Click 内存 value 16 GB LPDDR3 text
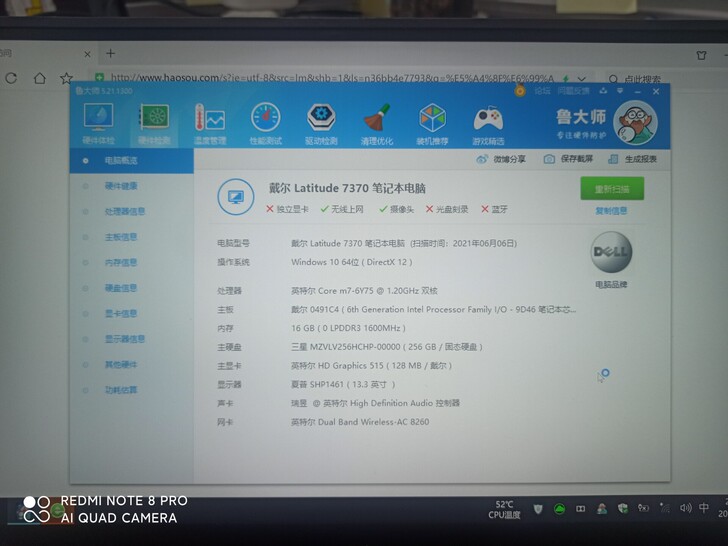The height and width of the screenshot is (546, 728). click(x=348, y=328)
